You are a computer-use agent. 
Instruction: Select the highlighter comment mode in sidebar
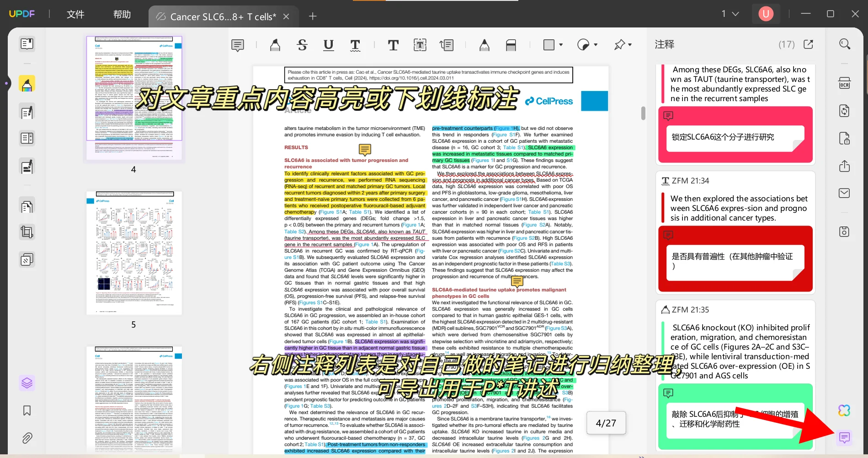[27, 84]
